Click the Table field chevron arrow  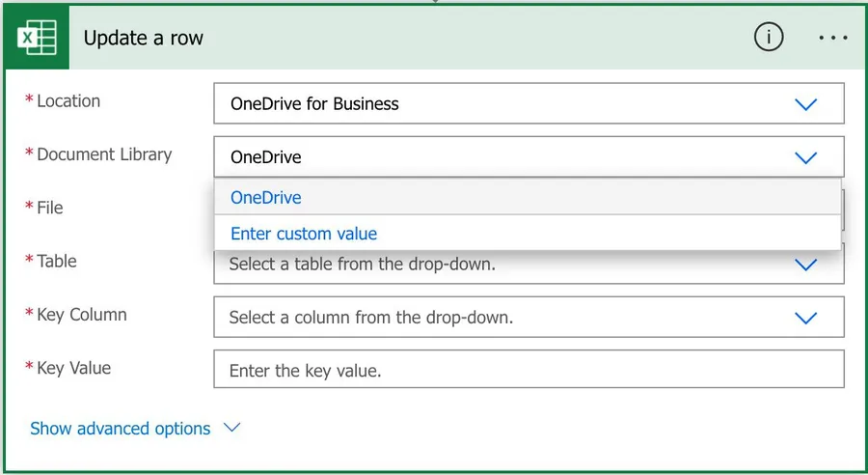click(805, 265)
